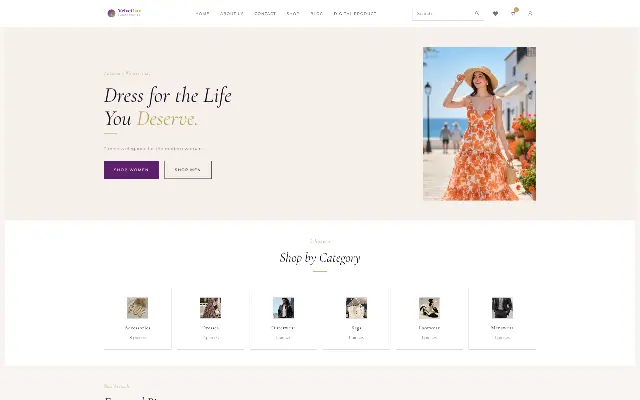Open the Menswear category thumbnail

[502, 308]
